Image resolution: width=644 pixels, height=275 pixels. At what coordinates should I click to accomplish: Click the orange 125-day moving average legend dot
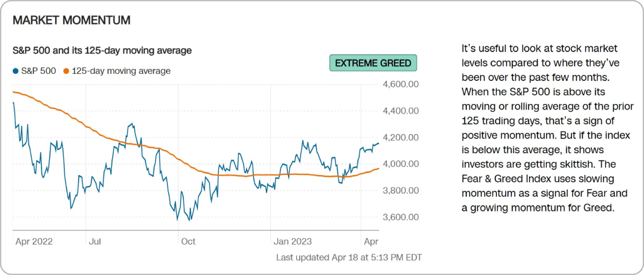point(66,71)
